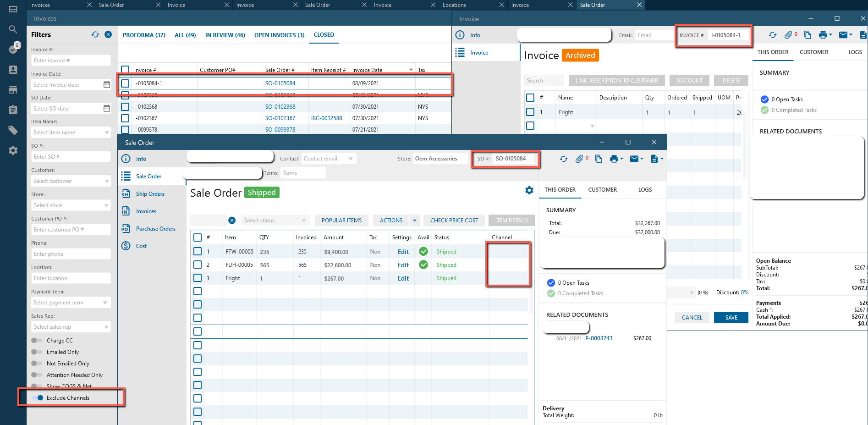
Task: Open Ship Orders section icon
Action: [x=126, y=194]
